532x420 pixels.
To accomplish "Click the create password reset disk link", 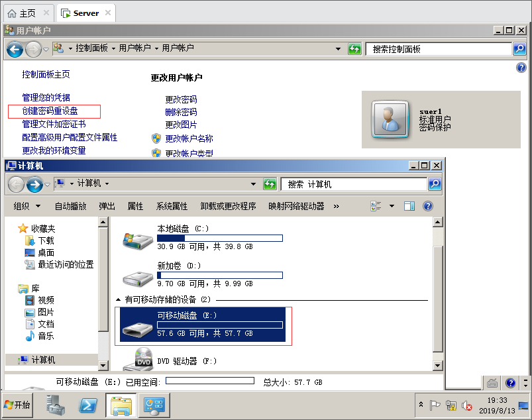I will (x=50, y=111).
